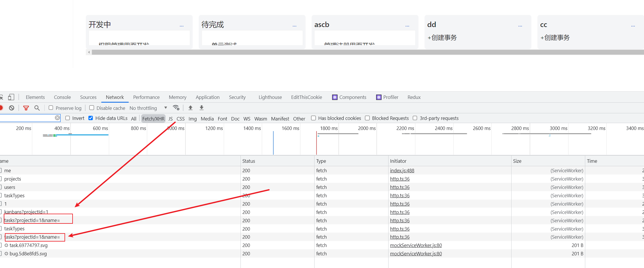
Task: Sort requests by Initiator column header
Action: [450, 161]
